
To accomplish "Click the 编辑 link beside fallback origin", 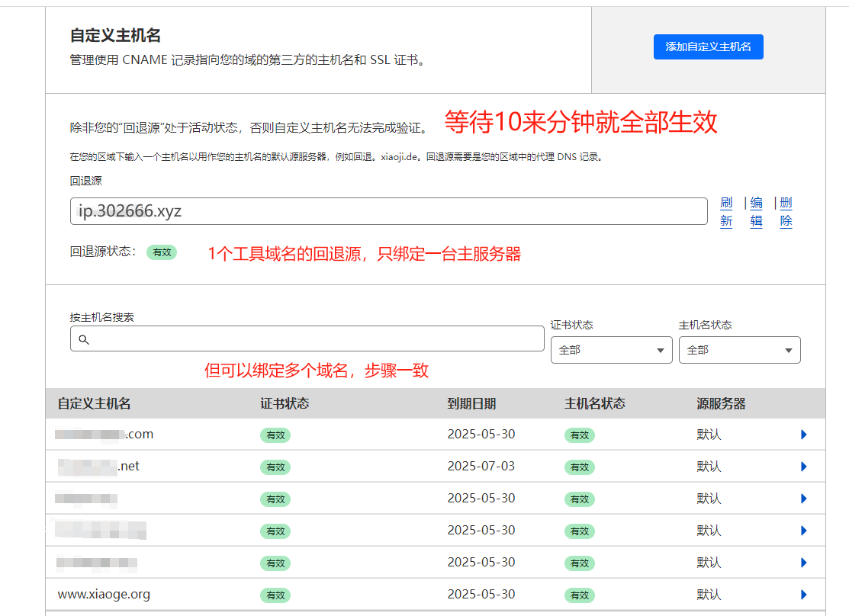I will point(756,211).
